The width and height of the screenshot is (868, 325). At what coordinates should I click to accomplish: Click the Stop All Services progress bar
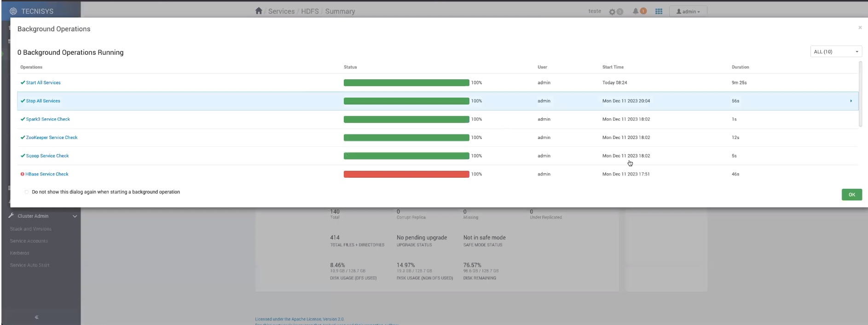[x=406, y=101]
